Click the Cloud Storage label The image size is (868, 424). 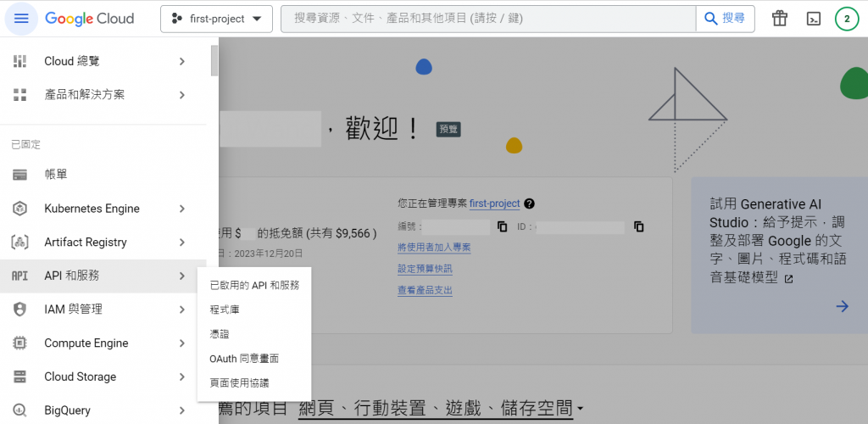pos(81,377)
